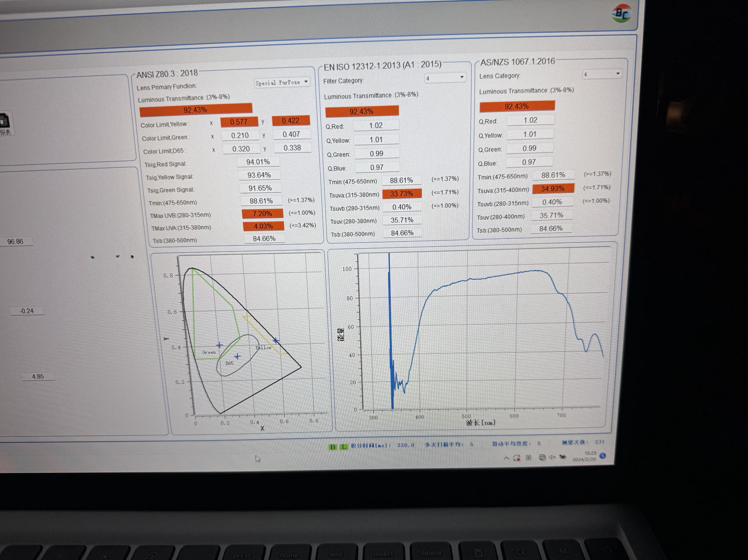This screenshot has height=560, width=748.
Task: Click the BC logo icon at top right
Action: coord(622,13)
